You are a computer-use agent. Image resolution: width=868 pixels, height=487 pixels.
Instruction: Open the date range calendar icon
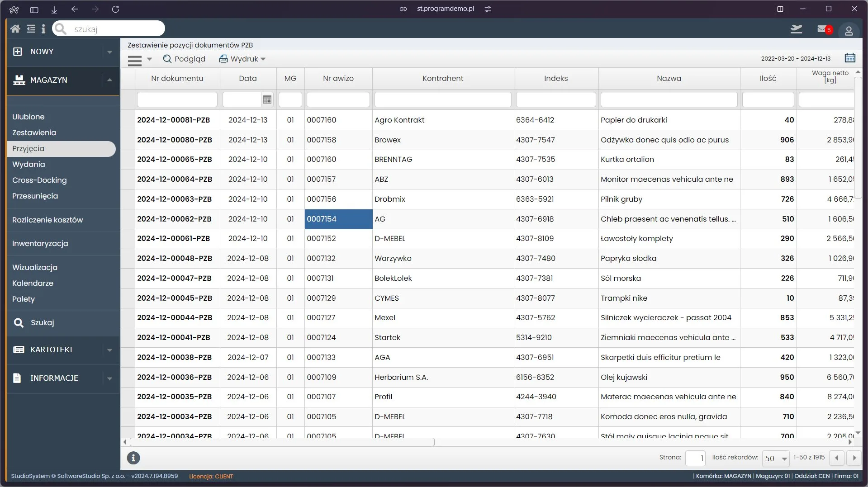click(x=850, y=58)
